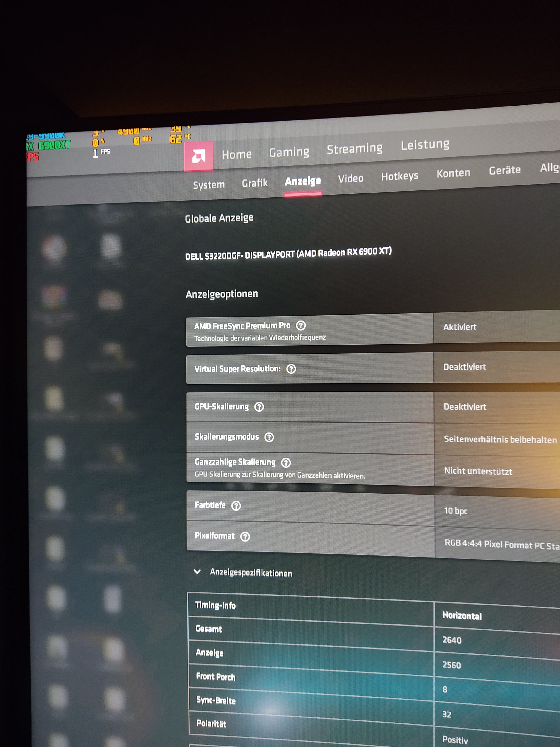Collapse the Anzeigespezifikationen section chevron
Screen dimensions: 560x747
197,571
